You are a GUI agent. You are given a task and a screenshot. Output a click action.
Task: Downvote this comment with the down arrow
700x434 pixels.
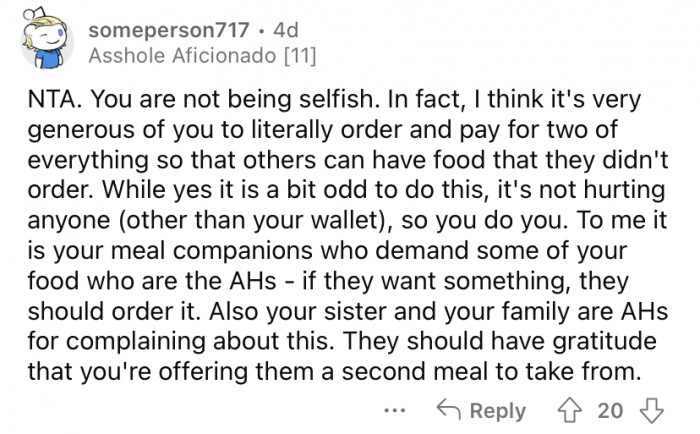coord(652,410)
